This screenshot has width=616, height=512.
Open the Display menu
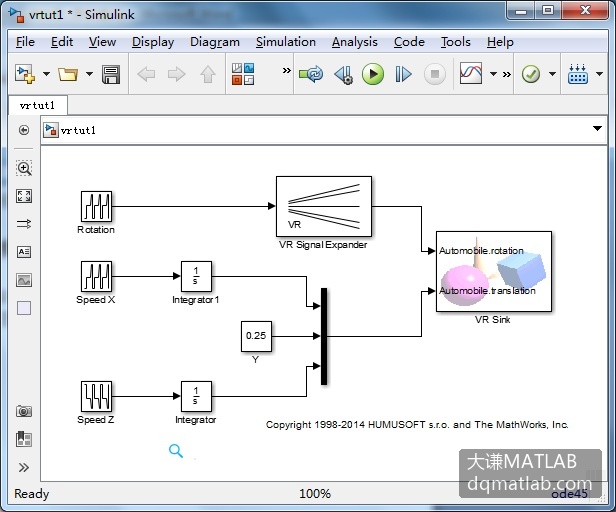tap(153, 42)
